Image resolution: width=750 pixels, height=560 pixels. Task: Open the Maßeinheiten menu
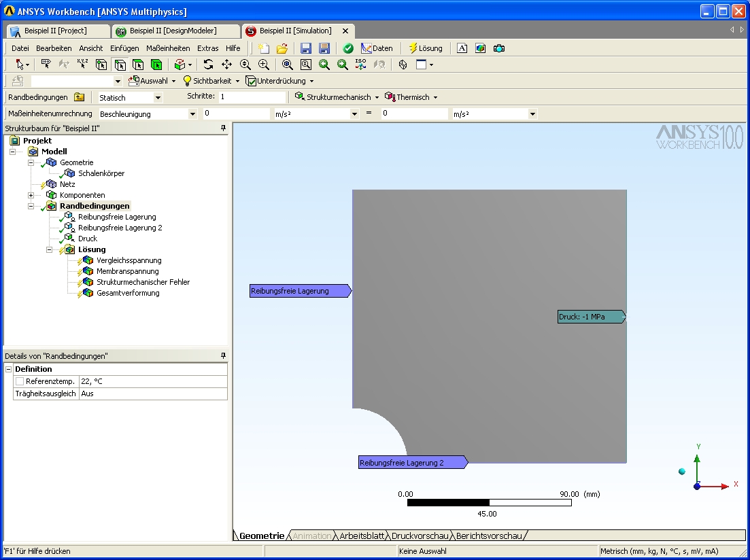click(x=168, y=48)
